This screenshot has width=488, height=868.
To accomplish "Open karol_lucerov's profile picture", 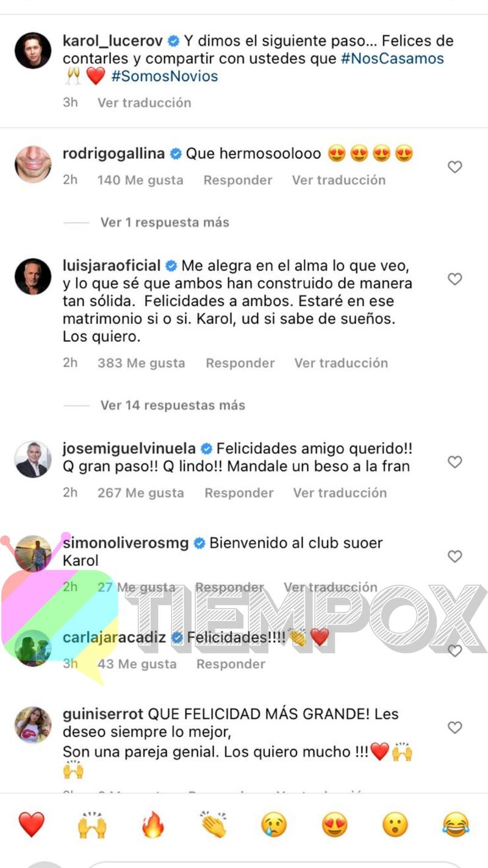I will (x=33, y=51).
